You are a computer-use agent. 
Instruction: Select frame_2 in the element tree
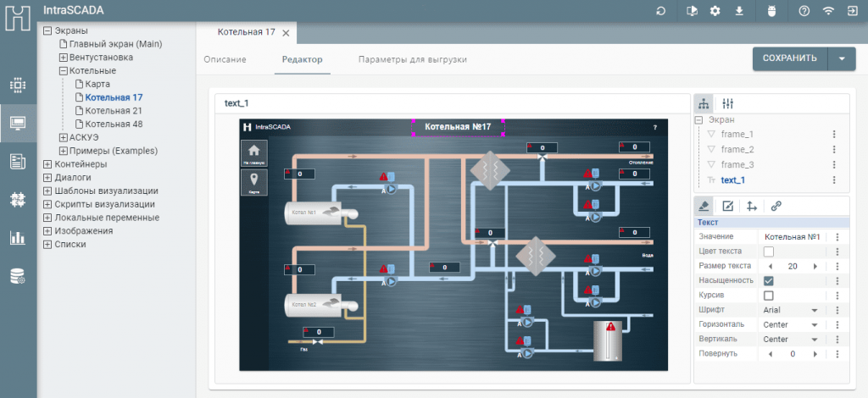click(737, 149)
